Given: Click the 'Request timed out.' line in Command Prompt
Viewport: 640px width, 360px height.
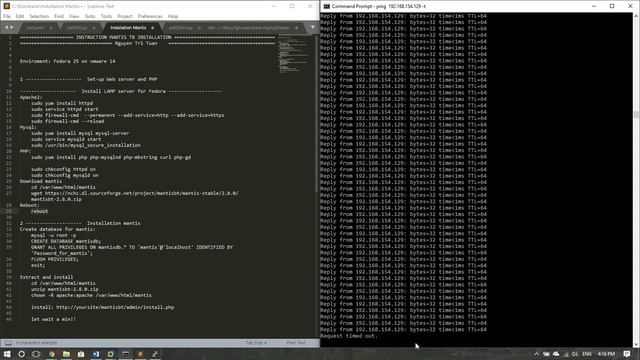Looking at the screenshot, I should [x=349, y=336].
